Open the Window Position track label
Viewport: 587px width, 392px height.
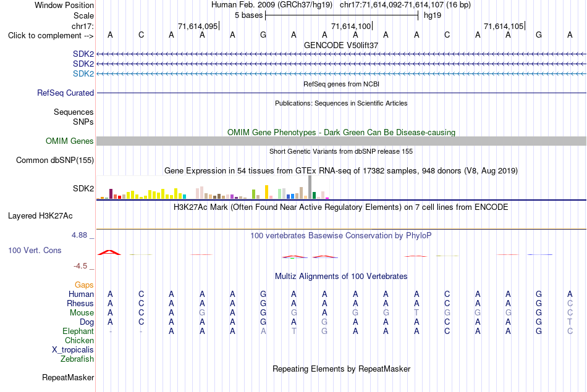point(64,5)
